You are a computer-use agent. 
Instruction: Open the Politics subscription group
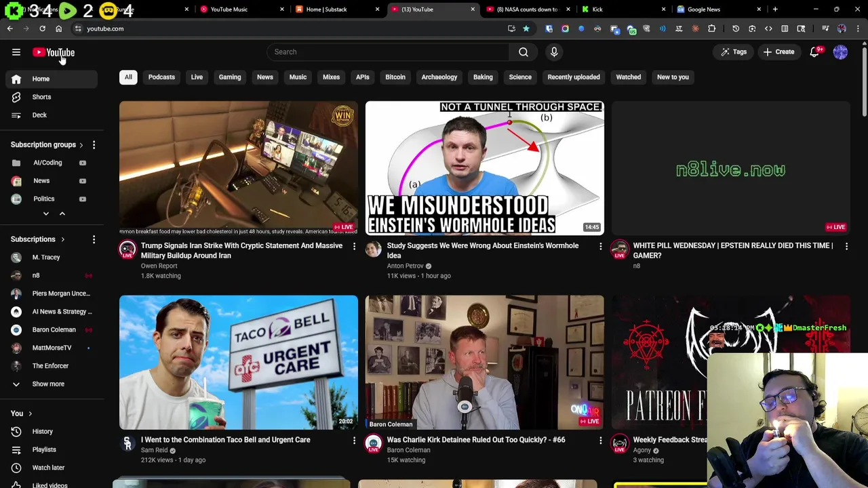click(x=43, y=199)
